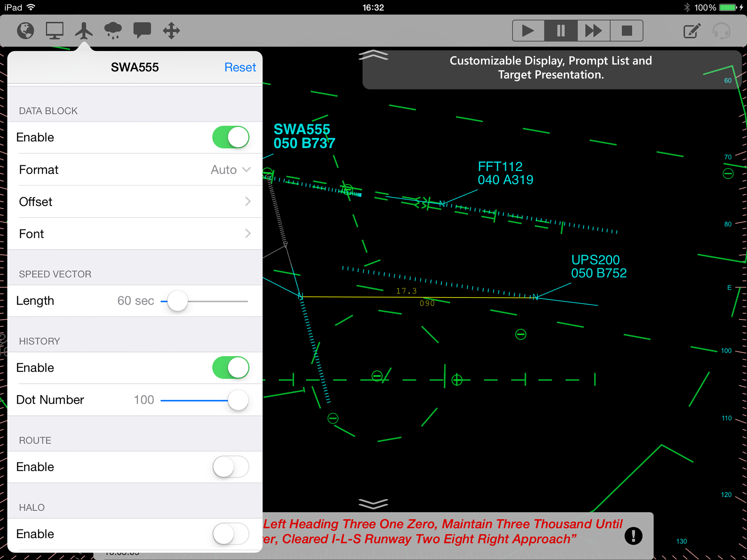
Task: Tap the circled-plus airport symbol
Action: [x=457, y=380]
